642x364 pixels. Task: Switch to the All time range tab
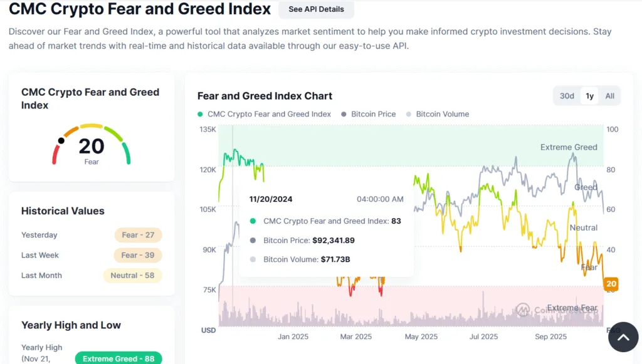[x=609, y=96]
